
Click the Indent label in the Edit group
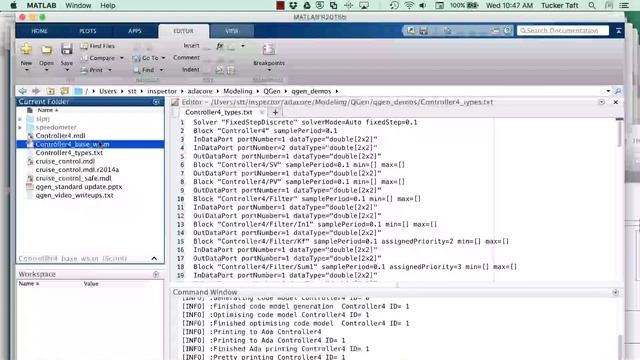pyautogui.click(x=191, y=69)
